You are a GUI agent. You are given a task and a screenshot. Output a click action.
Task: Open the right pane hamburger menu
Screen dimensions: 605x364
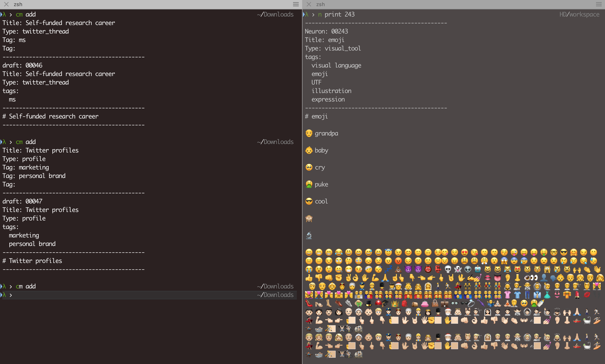click(x=598, y=4)
